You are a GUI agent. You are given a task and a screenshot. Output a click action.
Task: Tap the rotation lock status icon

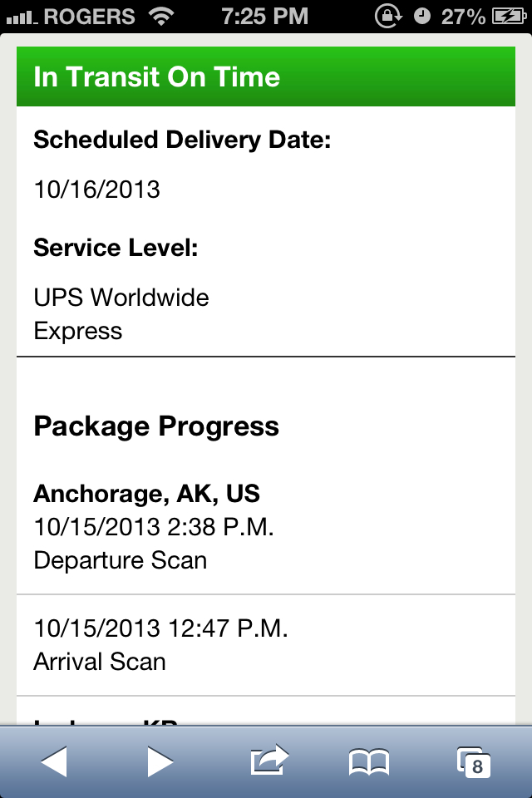pos(387,16)
